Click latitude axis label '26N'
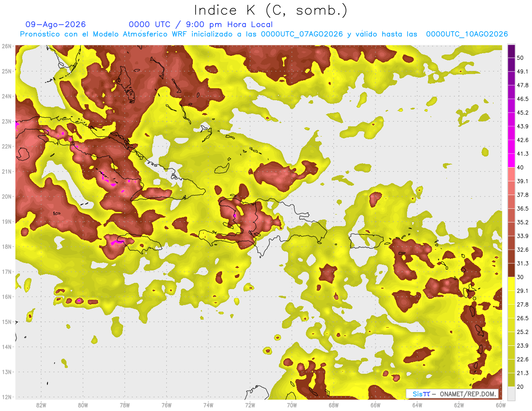Viewport: 532px width, 411px height. click(7, 46)
